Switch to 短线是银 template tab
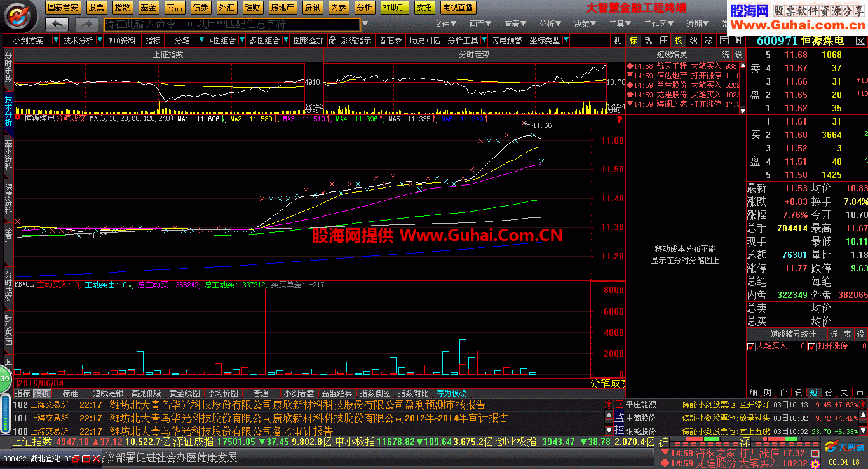The height and width of the screenshot is (469, 868). pos(108,393)
